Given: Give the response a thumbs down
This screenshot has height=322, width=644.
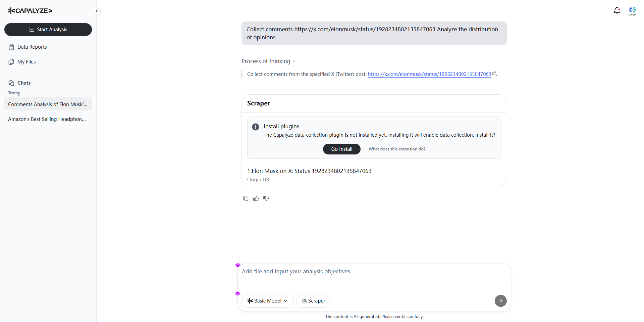Looking at the screenshot, I should pyautogui.click(x=266, y=198).
